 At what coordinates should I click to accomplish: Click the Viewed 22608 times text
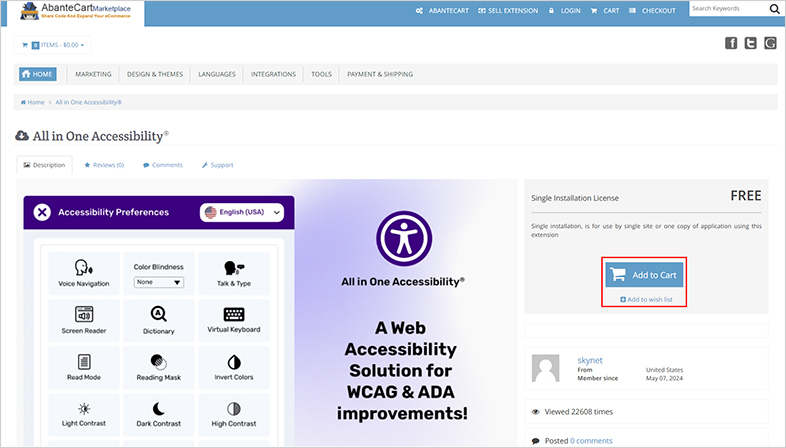(x=578, y=412)
